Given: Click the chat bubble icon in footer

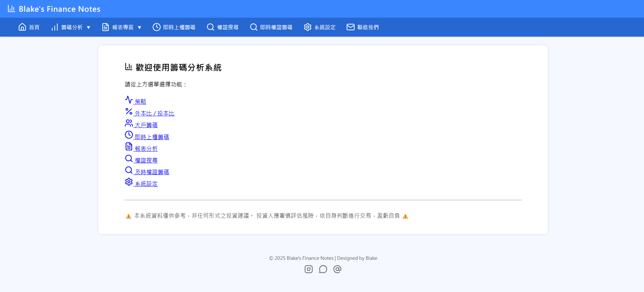Looking at the screenshot, I should 323,269.
